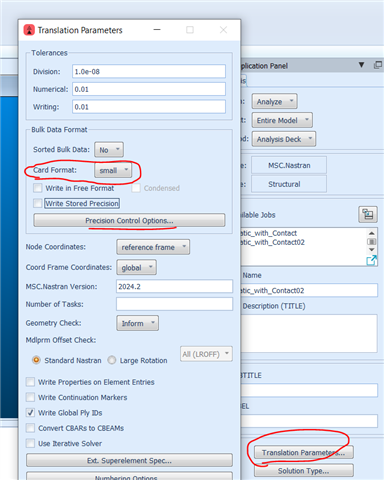Image resolution: width=384 pixels, height=480 pixels.
Task: Click the Numerical tolerance field
Action: [x=149, y=89]
